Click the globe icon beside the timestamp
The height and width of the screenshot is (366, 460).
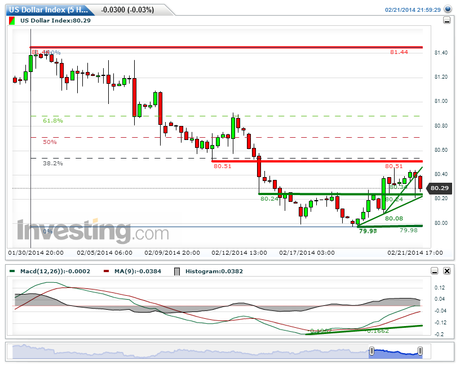(x=448, y=9)
